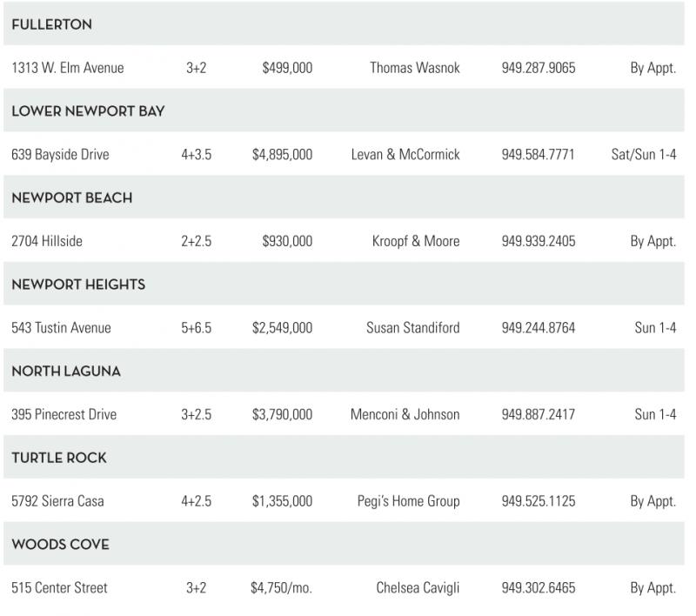Click the LOWER NEWPORT BAY heading

[x=88, y=111]
